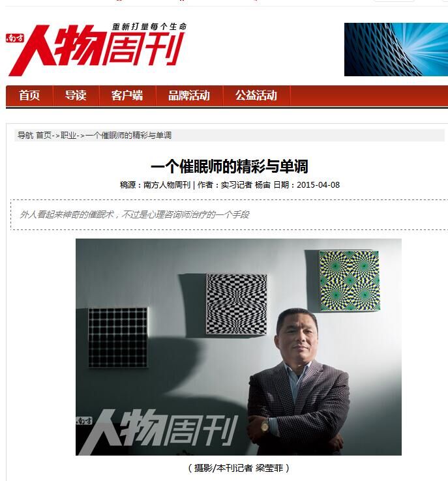
Task: Click 首页 in the breadcrumb trail
Action: [x=44, y=136]
